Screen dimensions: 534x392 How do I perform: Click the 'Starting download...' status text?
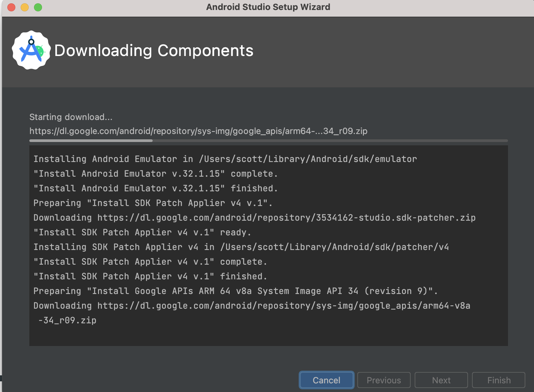tap(71, 117)
